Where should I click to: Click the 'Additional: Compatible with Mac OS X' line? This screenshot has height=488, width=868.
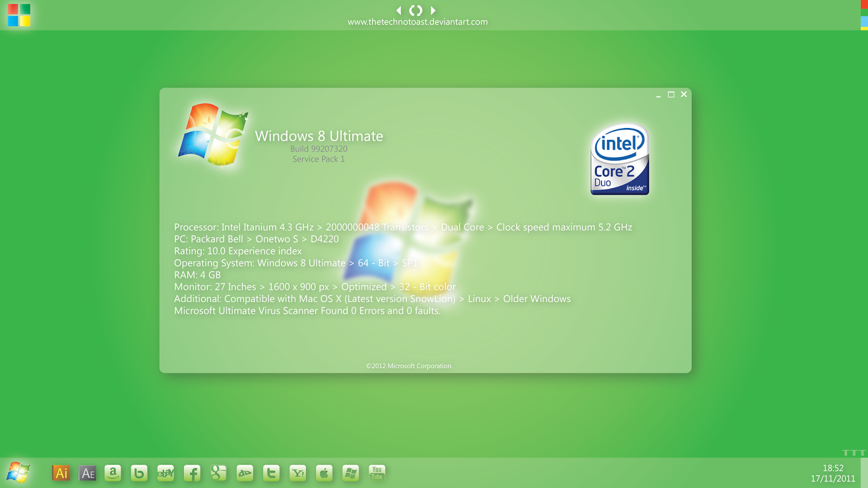372,299
